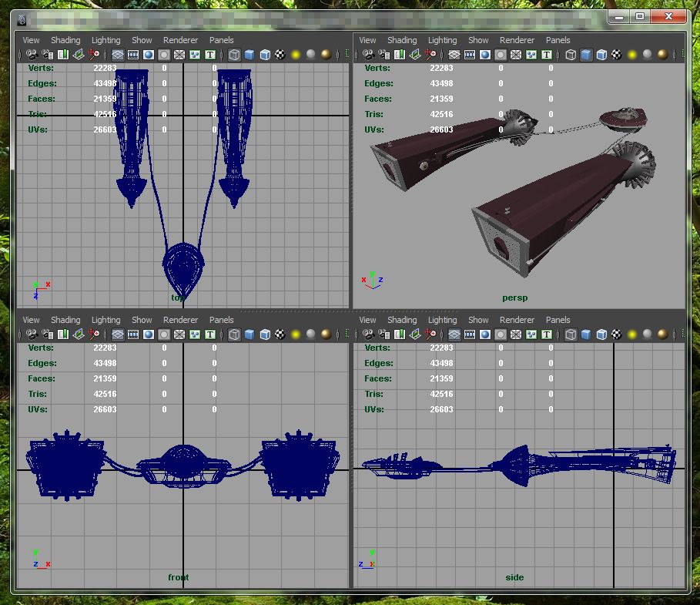Click UVs value 26603 in front panel

(105, 409)
